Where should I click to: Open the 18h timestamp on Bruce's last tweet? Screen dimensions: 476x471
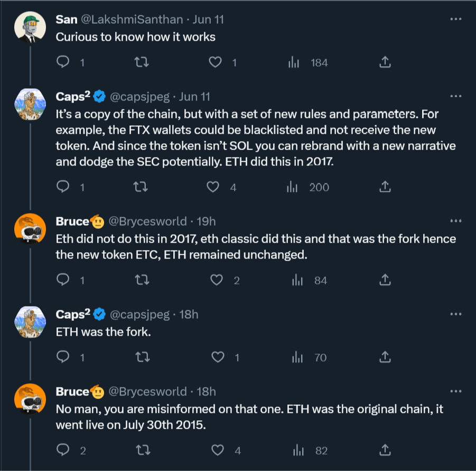point(206,392)
